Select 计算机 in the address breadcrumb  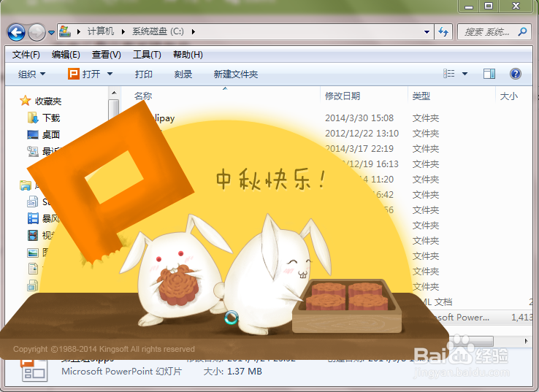point(100,31)
